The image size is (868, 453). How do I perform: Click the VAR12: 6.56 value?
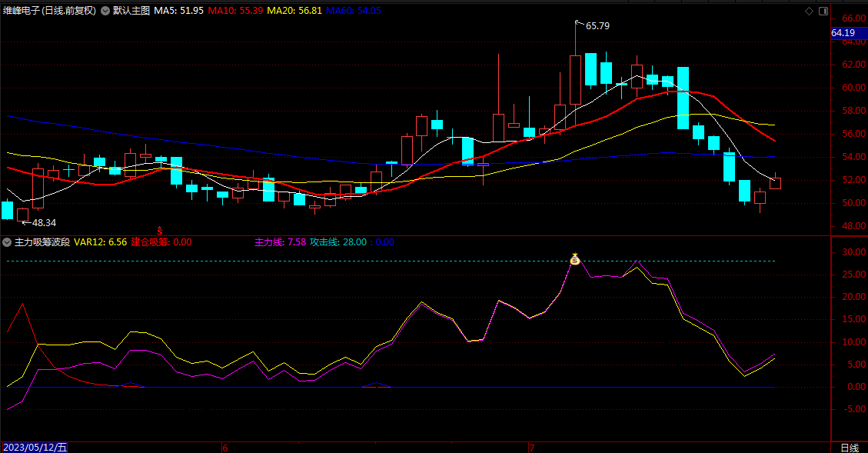pyautogui.click(x=100, y=242)
